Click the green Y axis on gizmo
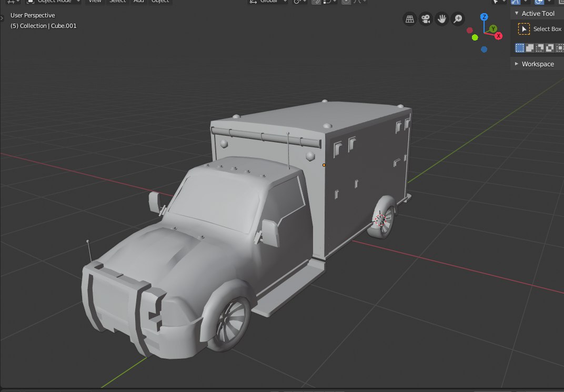564x392 pixels. (x=493, y=28)
